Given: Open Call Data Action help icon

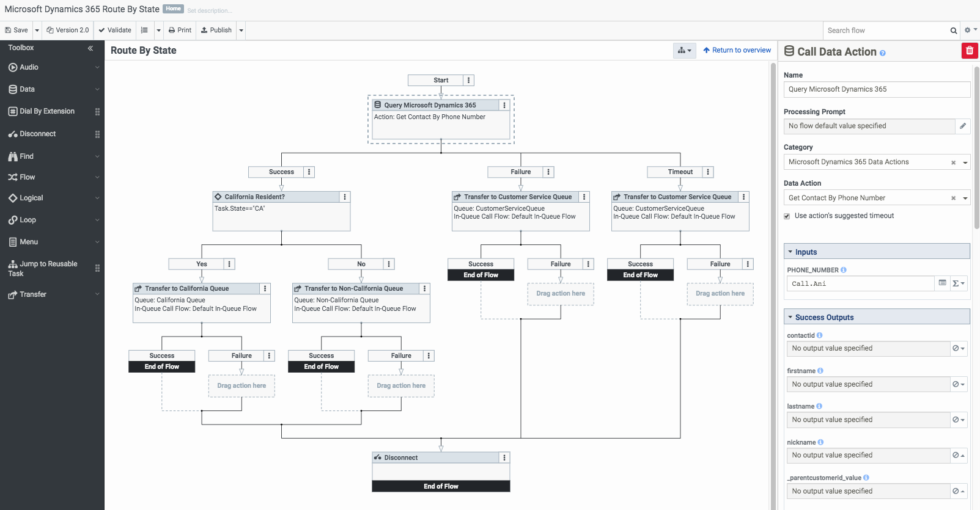Looking at the screenshot, I should [x=883, y=53].
